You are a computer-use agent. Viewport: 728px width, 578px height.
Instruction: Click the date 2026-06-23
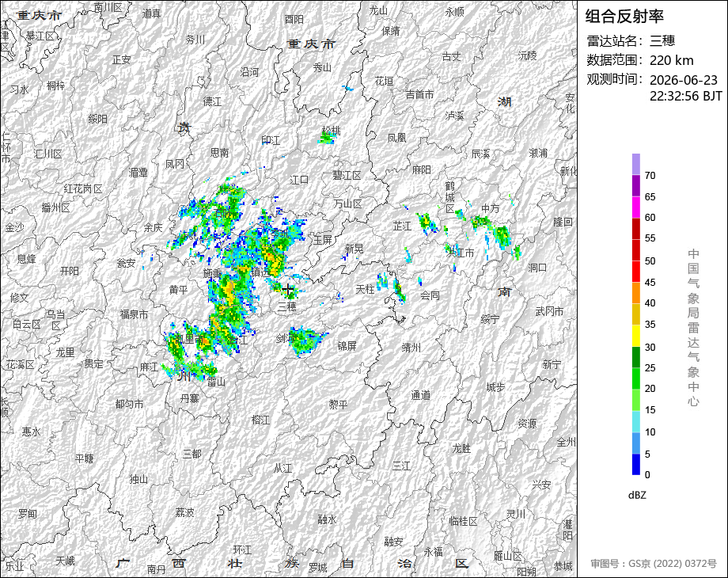[684, 80]
